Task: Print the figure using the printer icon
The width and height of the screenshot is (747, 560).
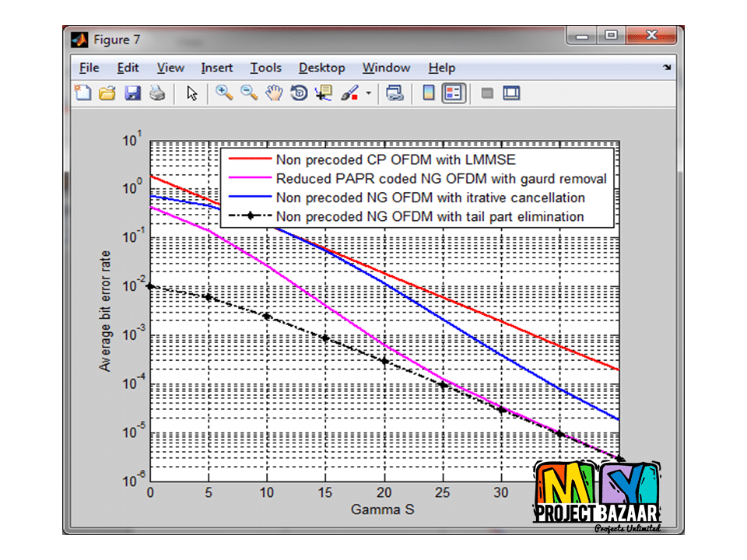Action: click(x=157, y=93)
